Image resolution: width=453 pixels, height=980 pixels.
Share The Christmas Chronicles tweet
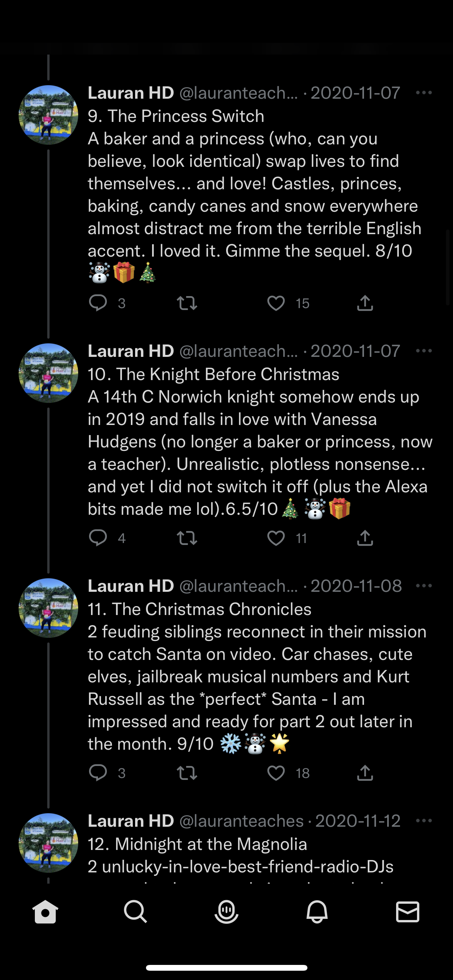365,773
